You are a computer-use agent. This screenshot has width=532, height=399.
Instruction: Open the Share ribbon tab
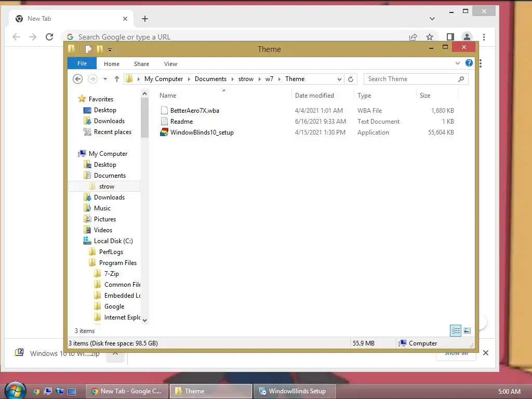click(x=141, y=64)
